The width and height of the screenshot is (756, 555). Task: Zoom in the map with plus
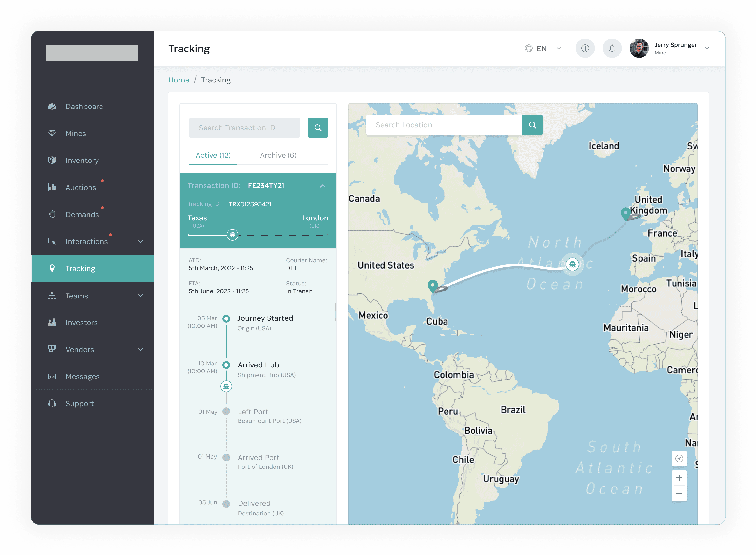pyautogui.click(x=679, y=478)
